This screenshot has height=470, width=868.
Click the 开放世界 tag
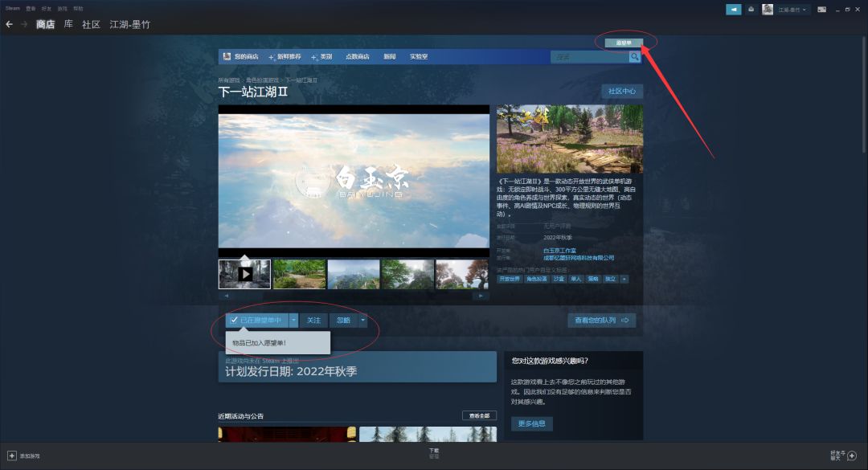510,279
